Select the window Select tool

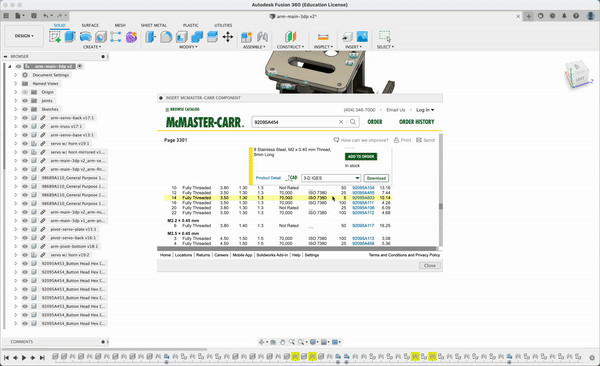(x=385, y=37)
